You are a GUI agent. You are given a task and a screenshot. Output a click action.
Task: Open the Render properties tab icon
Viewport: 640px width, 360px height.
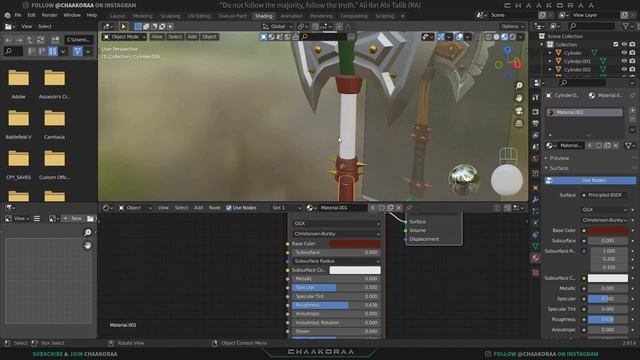click(536, 111)
